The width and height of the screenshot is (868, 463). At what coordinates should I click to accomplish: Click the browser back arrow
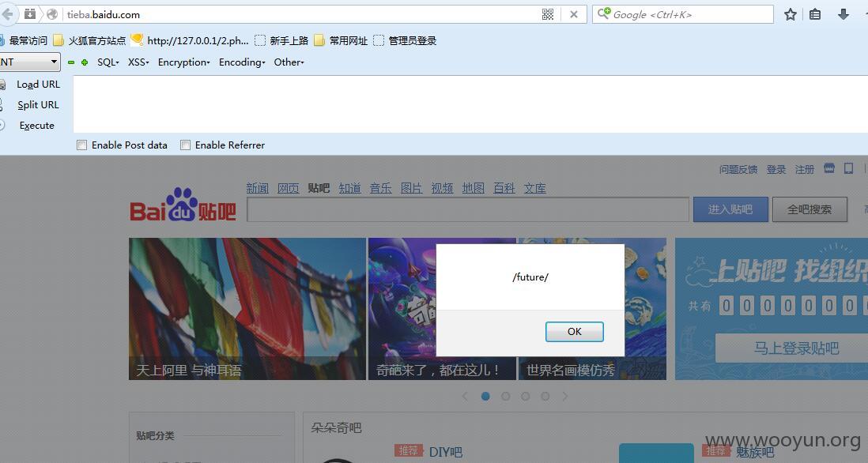coord(6,14)
